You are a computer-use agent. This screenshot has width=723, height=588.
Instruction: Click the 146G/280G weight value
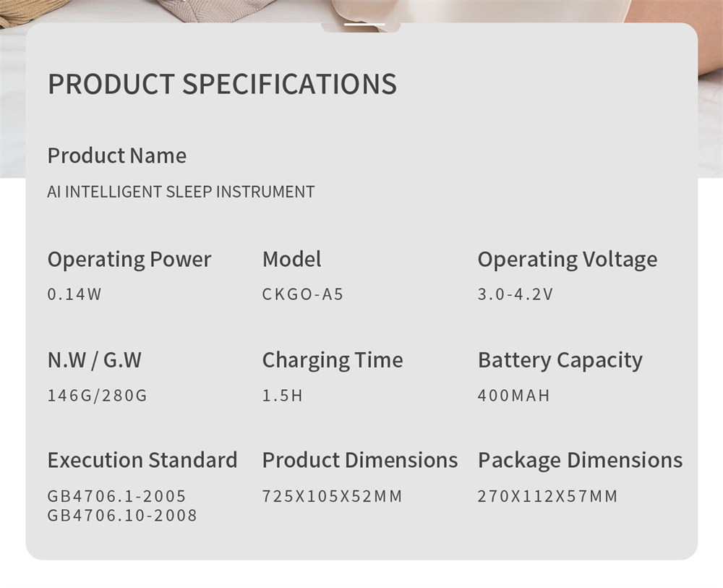tap(97, 396)
